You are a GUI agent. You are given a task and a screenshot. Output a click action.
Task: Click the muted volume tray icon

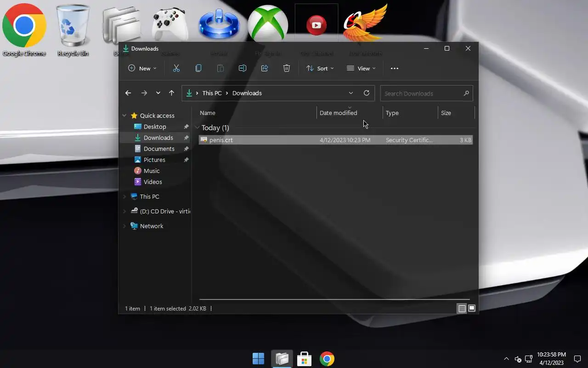518,359
